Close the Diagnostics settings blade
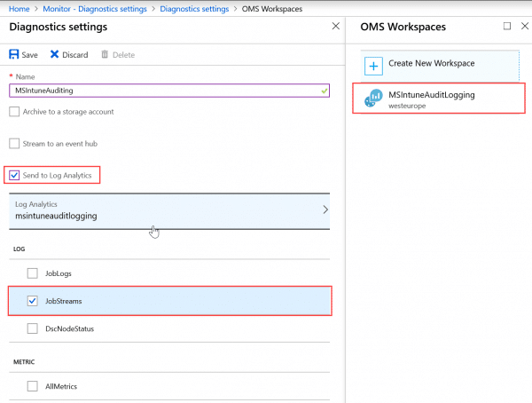This screenshot has width=532, height=403. (x=335, y=26)
